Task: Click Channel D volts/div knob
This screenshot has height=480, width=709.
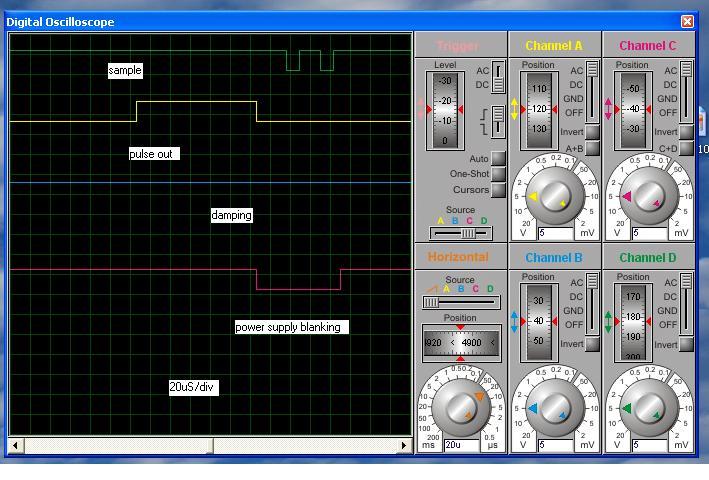Action: tap(649, 409)
